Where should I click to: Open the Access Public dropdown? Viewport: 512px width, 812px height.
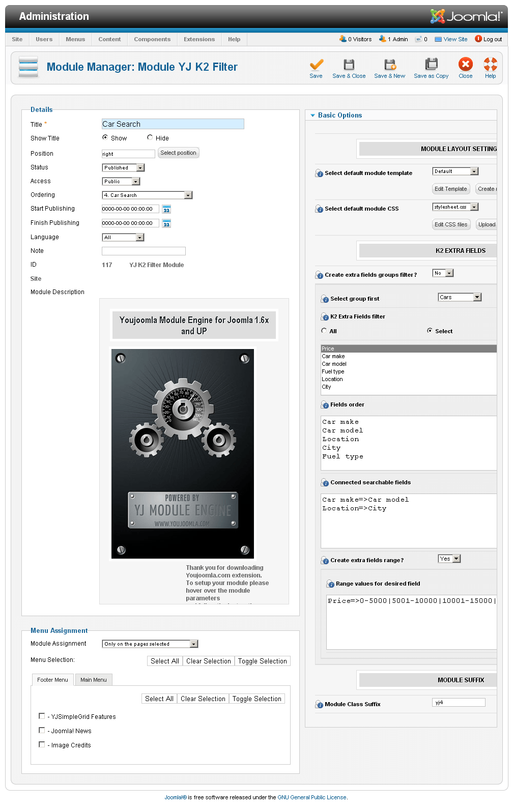[x=121, y=181]
